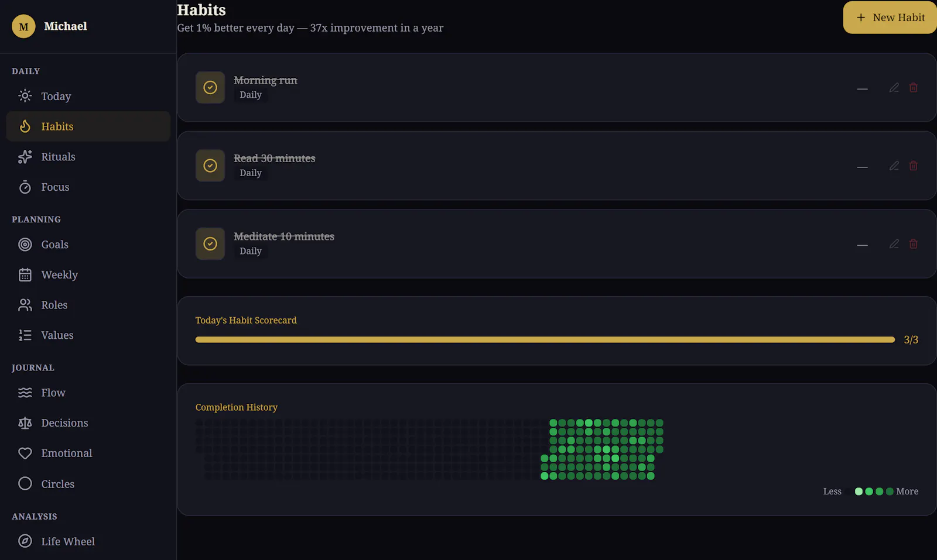Click pencil icon for Read 30 minutes

click(x=894, y=166)
